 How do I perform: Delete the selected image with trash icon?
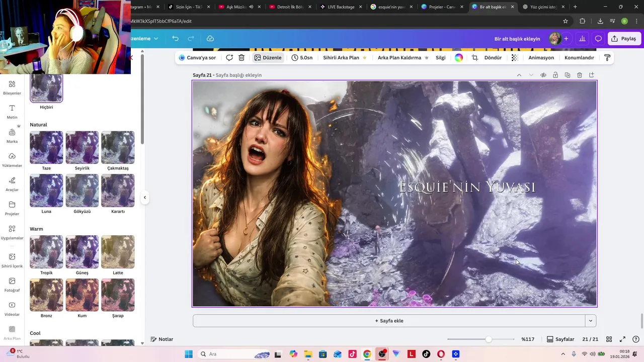[x=242, y=58]
